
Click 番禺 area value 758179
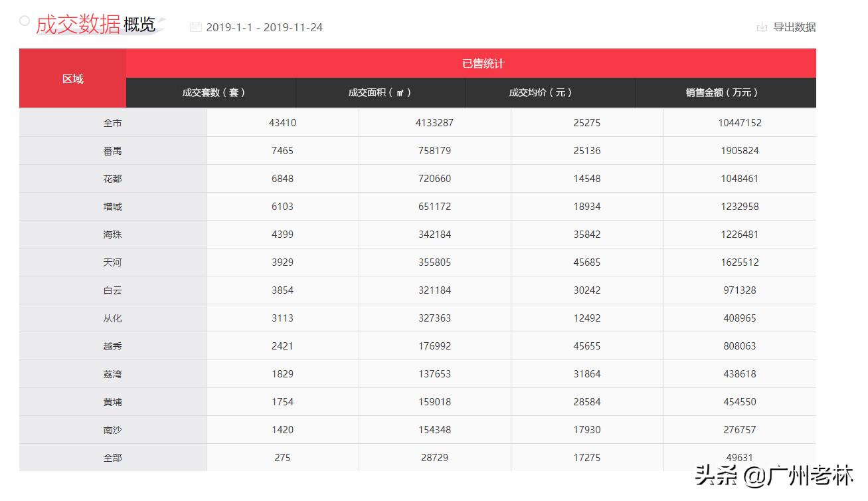(x=435, y=151)
